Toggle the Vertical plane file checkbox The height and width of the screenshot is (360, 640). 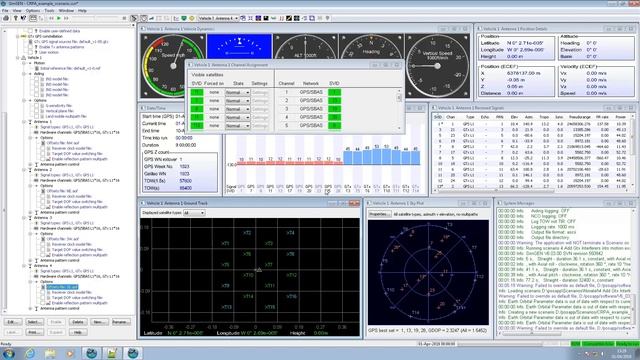point(36,111)
